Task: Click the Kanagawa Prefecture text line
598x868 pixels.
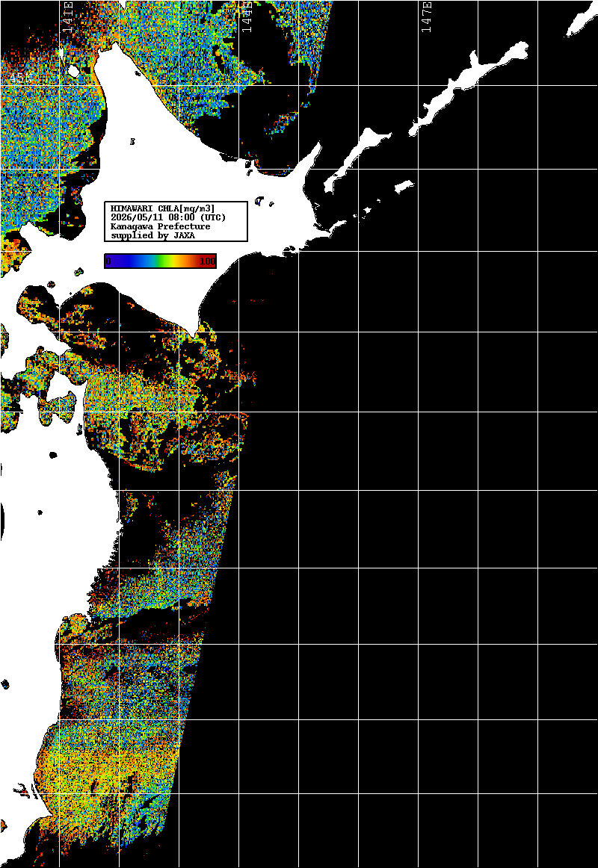Action: tap(161, 226)
